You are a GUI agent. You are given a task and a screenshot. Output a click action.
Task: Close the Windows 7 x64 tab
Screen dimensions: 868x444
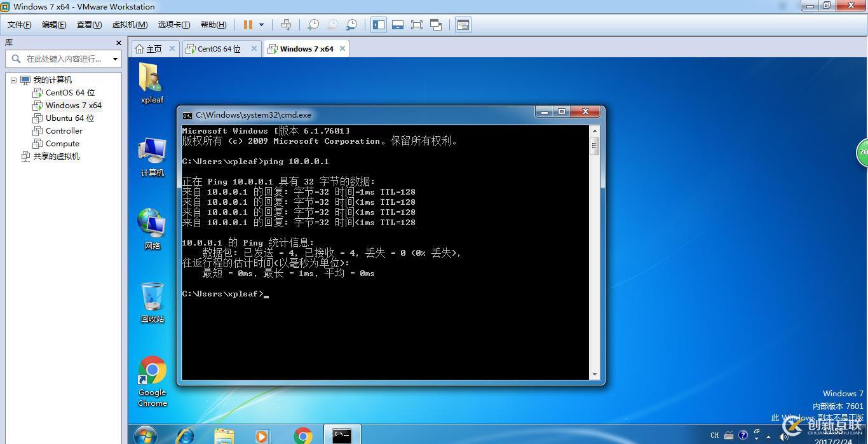[342, 48]
